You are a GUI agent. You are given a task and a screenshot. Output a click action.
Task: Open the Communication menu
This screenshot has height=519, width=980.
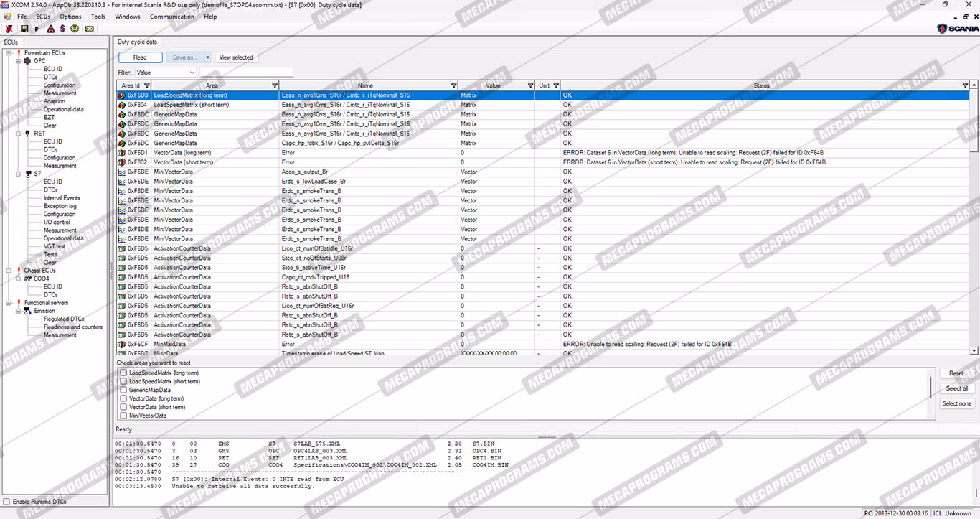(x=172, y=16)
